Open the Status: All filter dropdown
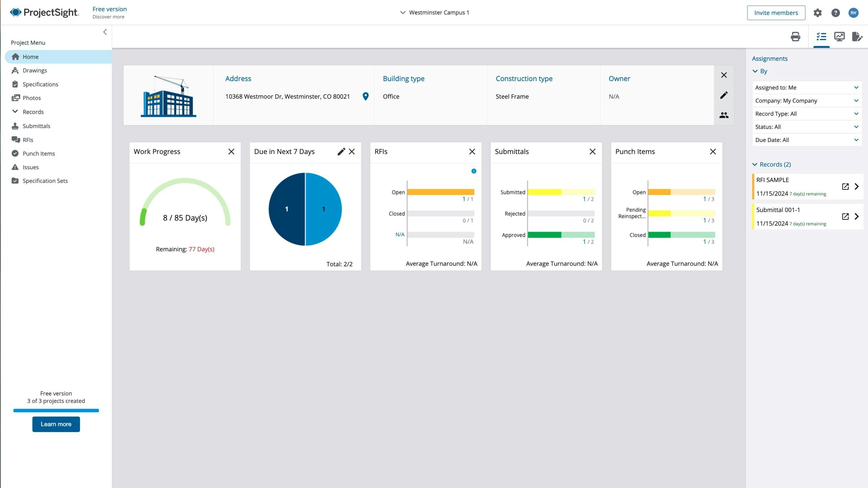Viewport: 868px width, 488px height. (807, 127)
